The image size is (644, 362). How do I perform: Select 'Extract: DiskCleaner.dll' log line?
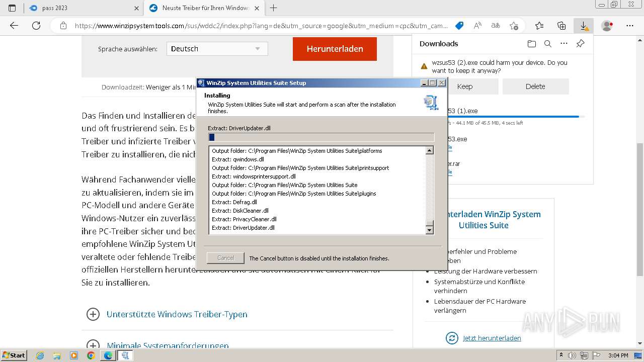pos(240,211)
